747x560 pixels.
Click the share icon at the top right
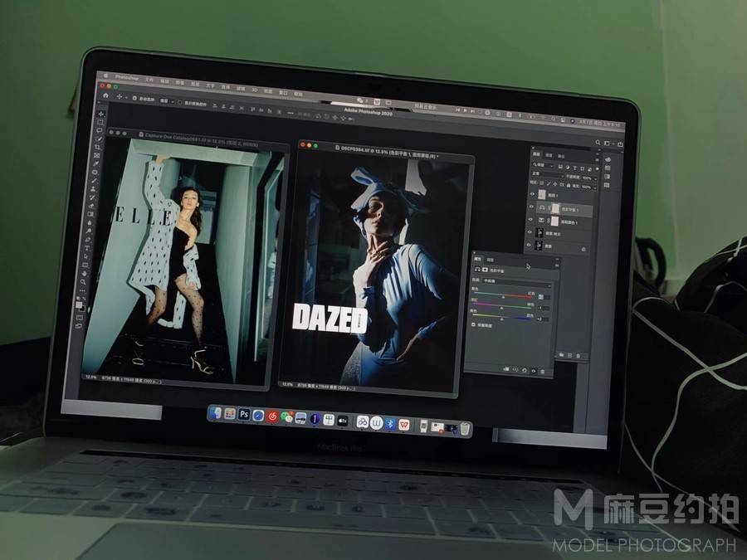(x=620, y=144)
